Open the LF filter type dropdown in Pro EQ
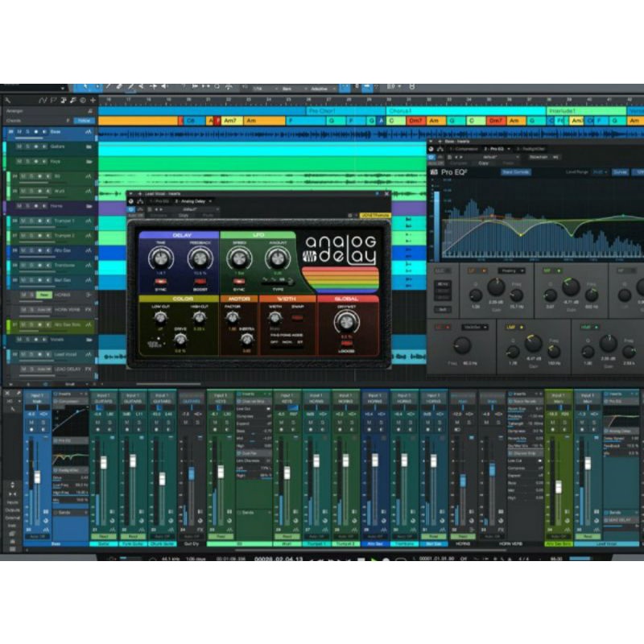 (512, 271)
